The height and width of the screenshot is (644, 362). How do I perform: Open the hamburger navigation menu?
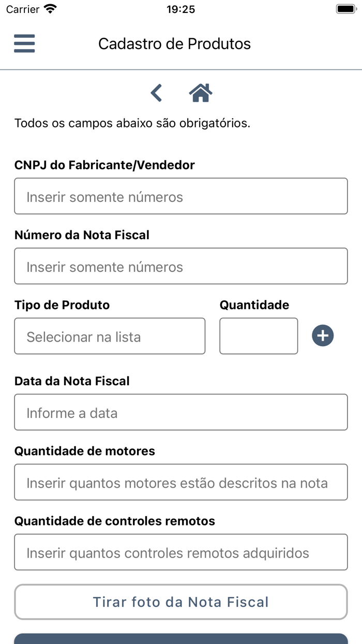point(24,43)
